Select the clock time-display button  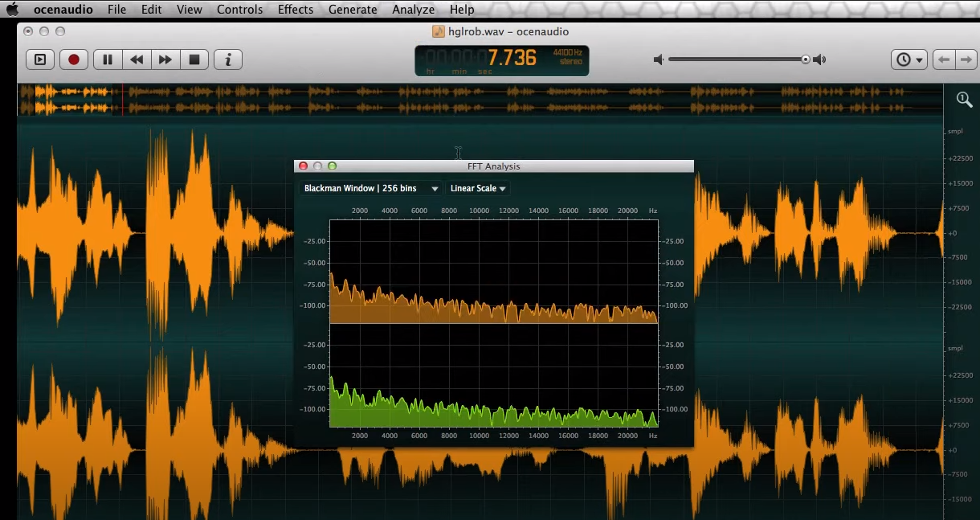tap(904, 59)
